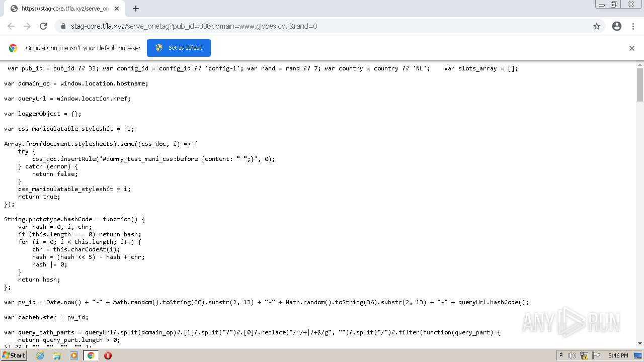
Task: Click the 'chr = this.charCodeAt(i);' line
Action: click(x=76, y=249)
